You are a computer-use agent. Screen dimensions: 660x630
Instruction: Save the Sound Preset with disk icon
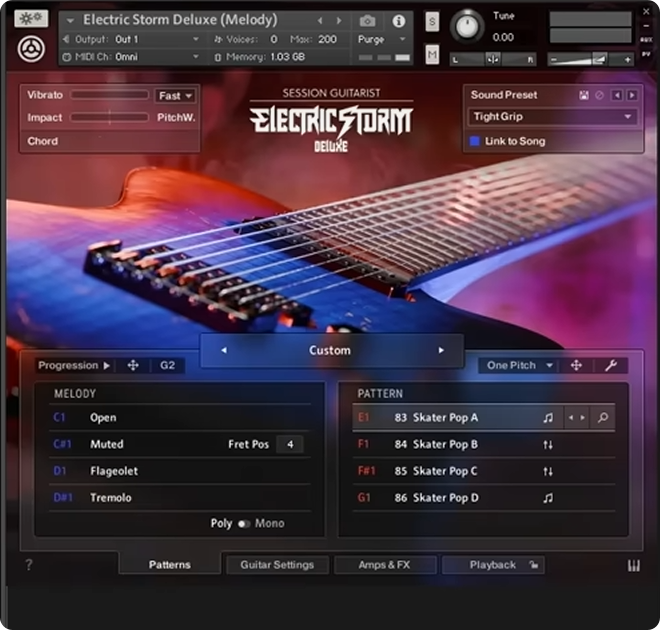(583, 96)
